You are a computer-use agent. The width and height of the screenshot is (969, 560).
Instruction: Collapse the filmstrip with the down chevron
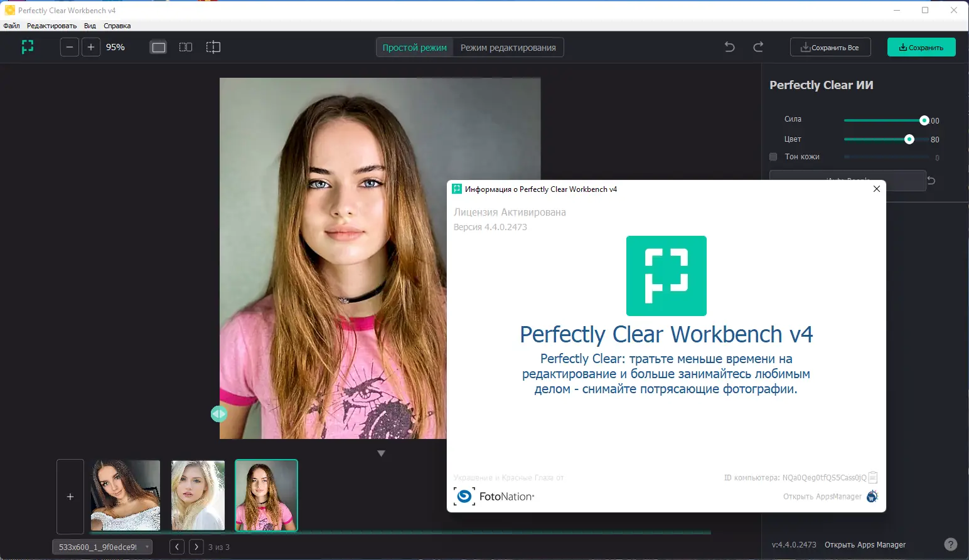pos(381,452)
